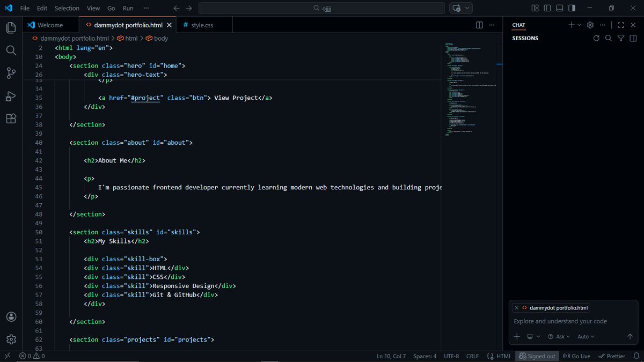The height and width of the screenshot is (362, 644).
Task: Open the Search view in the activity bar
Action: (11, 50)
